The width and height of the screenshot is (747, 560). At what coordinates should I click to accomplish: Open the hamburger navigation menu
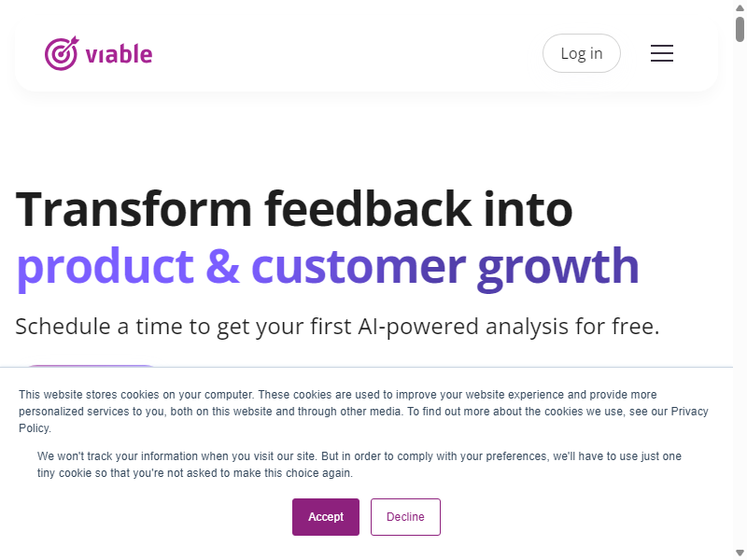click(x=662, y=53)
